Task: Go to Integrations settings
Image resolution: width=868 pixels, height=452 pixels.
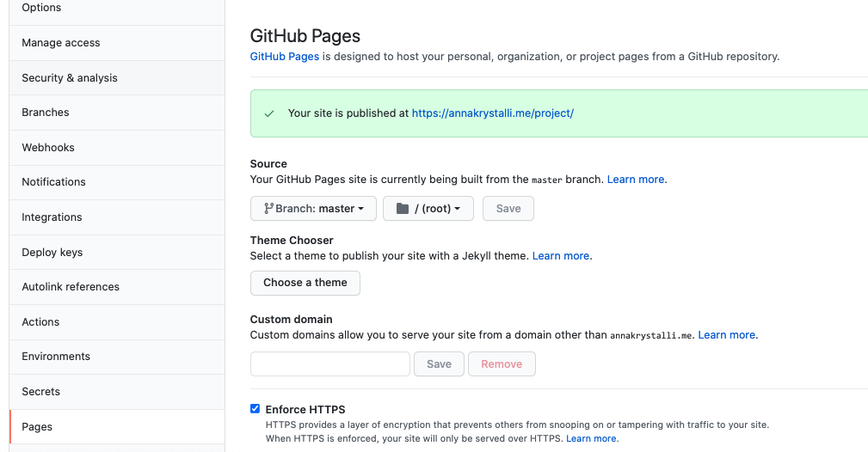Action: click(x=117, y=217)
